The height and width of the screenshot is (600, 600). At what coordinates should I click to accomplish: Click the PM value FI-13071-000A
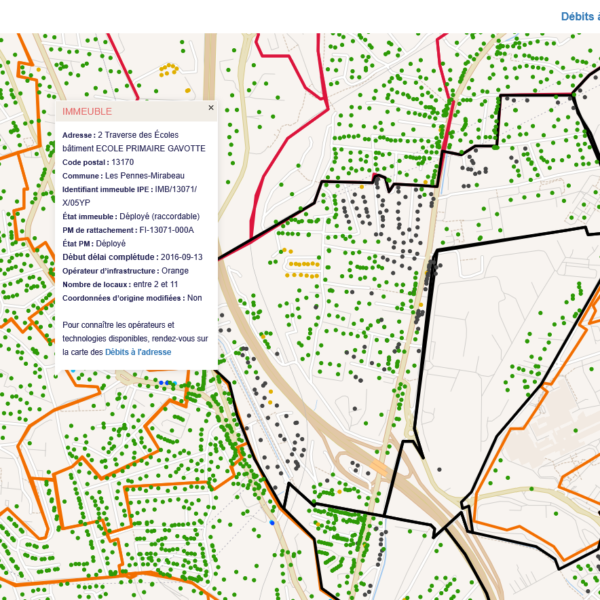coord(174,230)
